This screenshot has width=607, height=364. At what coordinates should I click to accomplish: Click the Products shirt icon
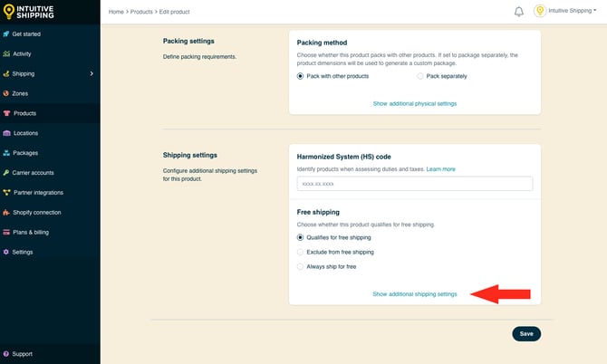point(6,113)
